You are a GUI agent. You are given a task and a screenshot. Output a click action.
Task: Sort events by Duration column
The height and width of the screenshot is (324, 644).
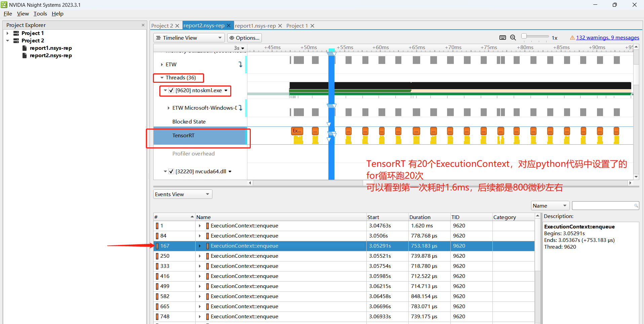pyautogui.click(x=429, y=217)
